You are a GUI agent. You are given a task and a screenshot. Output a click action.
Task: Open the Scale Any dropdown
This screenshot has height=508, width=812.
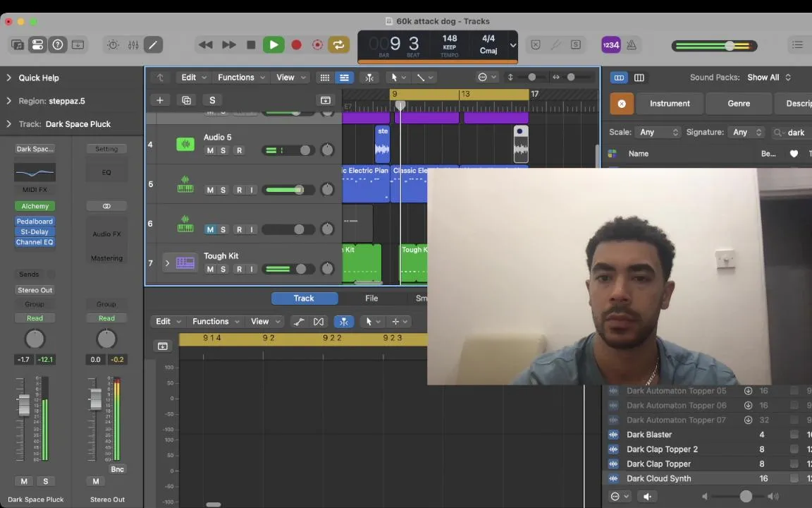pyautogui.click(x=658, y=132)
